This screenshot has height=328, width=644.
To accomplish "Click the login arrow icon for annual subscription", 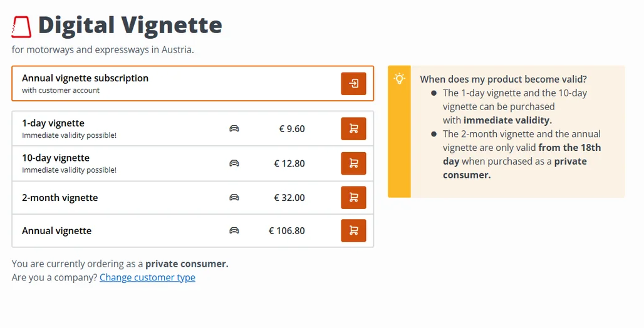I will point(353,83).
